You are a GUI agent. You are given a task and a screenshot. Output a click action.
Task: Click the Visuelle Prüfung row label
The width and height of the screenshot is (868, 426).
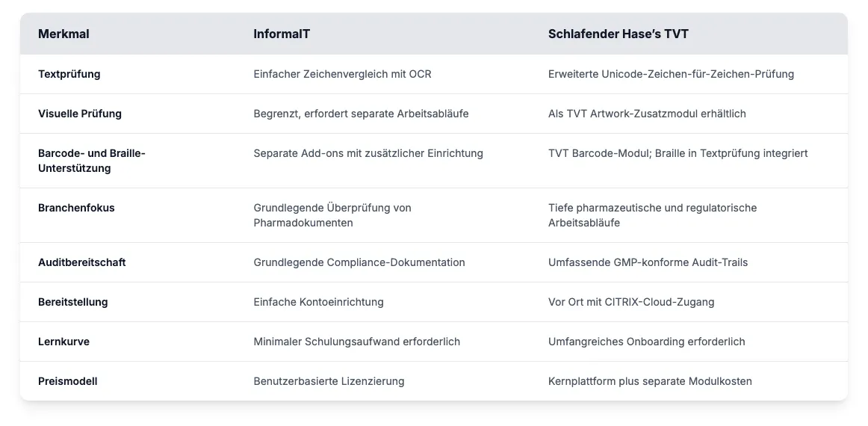point(80,114)
